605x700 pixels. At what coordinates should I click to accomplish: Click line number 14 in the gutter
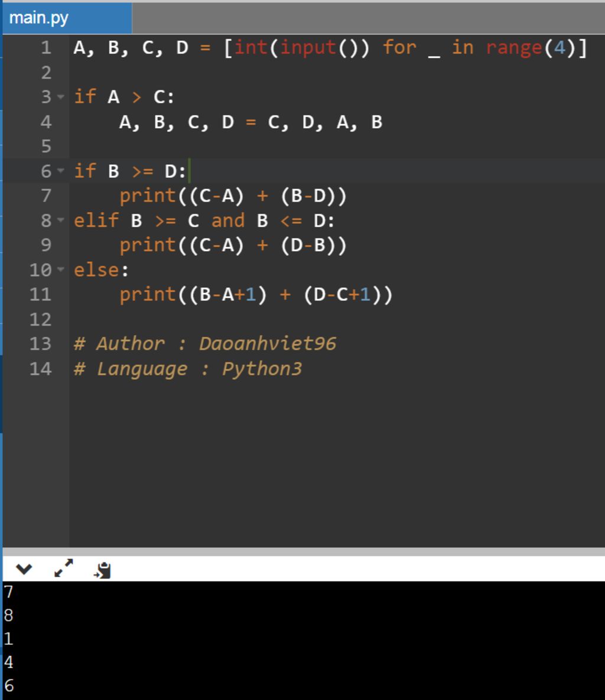pyautogui.click(x=41, y=368)
